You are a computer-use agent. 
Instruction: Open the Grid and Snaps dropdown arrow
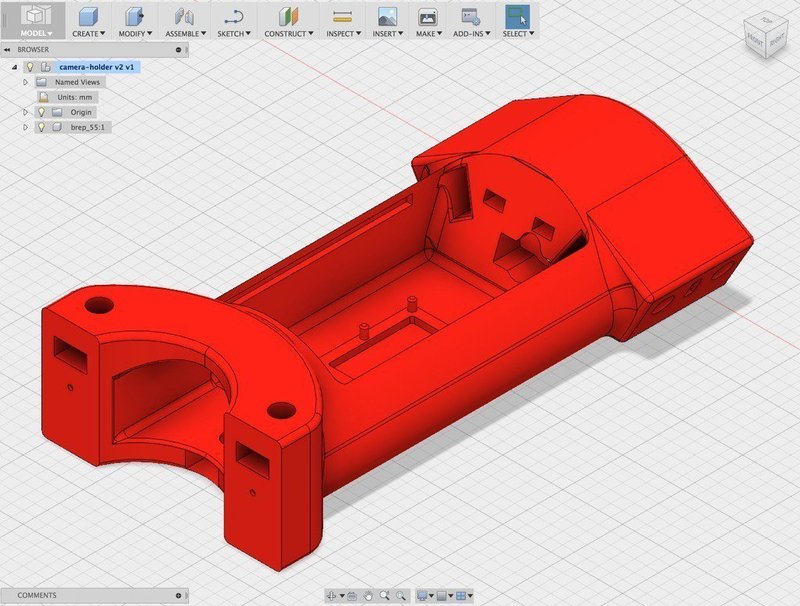click(451, 596)
